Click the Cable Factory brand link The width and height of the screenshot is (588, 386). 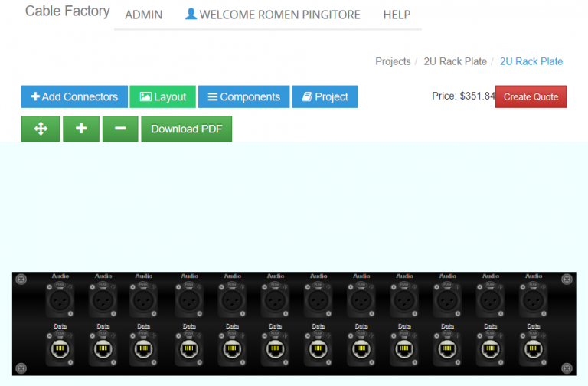pyautogui.click(x=67, y=11)
